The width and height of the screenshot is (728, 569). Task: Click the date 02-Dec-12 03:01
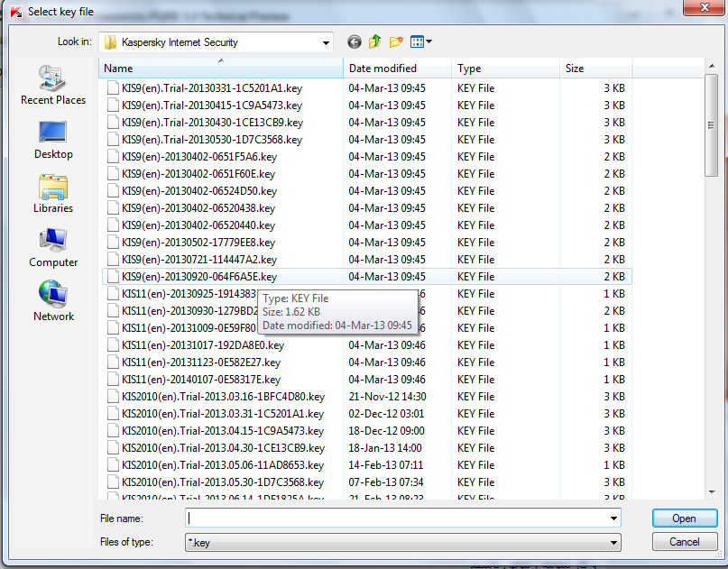point(386,414)
